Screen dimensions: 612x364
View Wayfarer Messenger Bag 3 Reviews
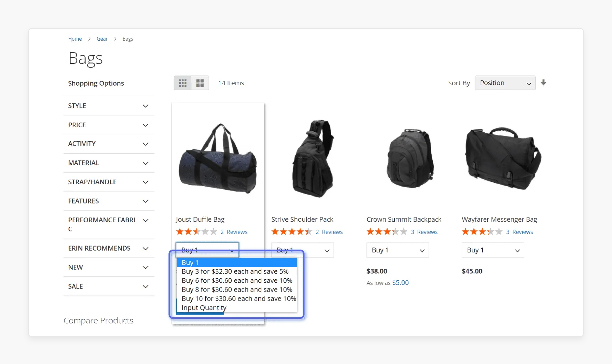click(x=519, y=232)
